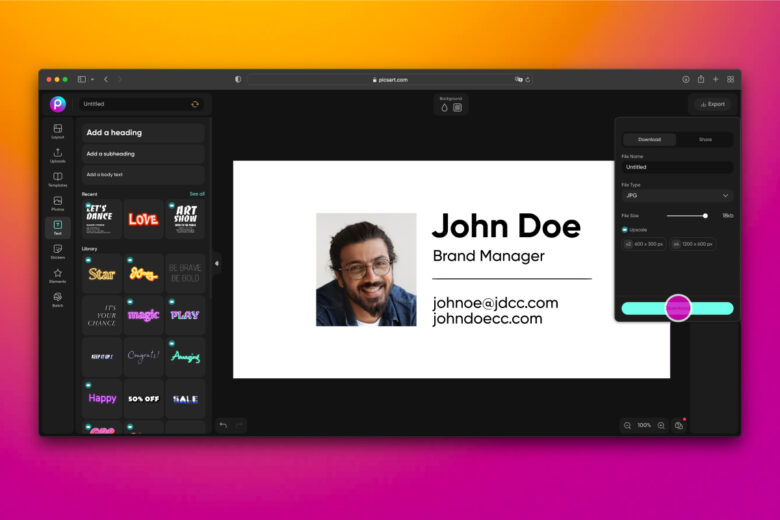
Task: Switch to the Download tab
Action: pos(649,139)
